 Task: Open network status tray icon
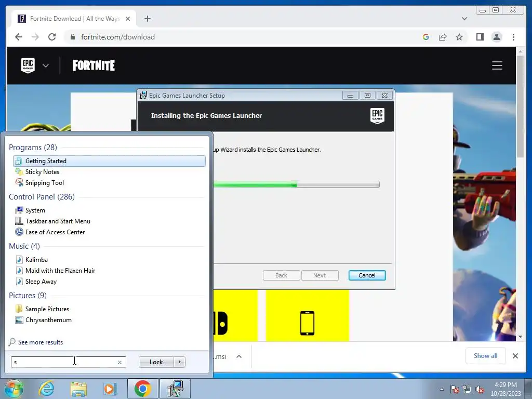click(467, 389)
